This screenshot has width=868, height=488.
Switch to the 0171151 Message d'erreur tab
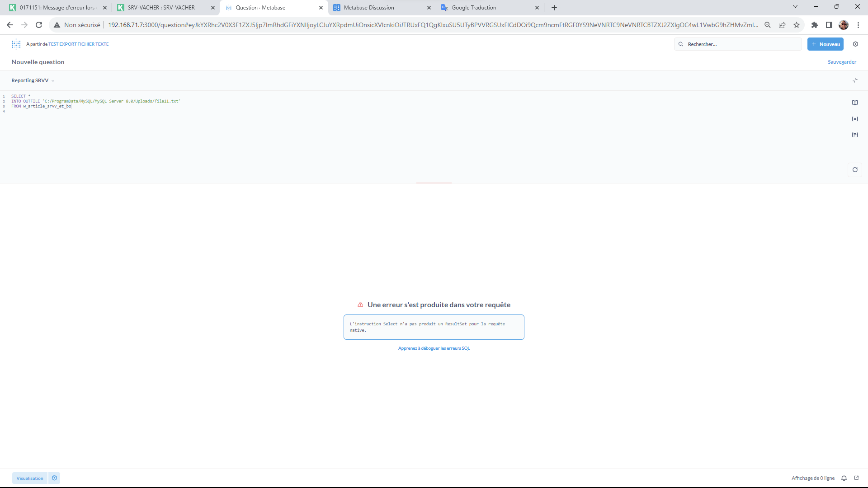pos(57,8)
